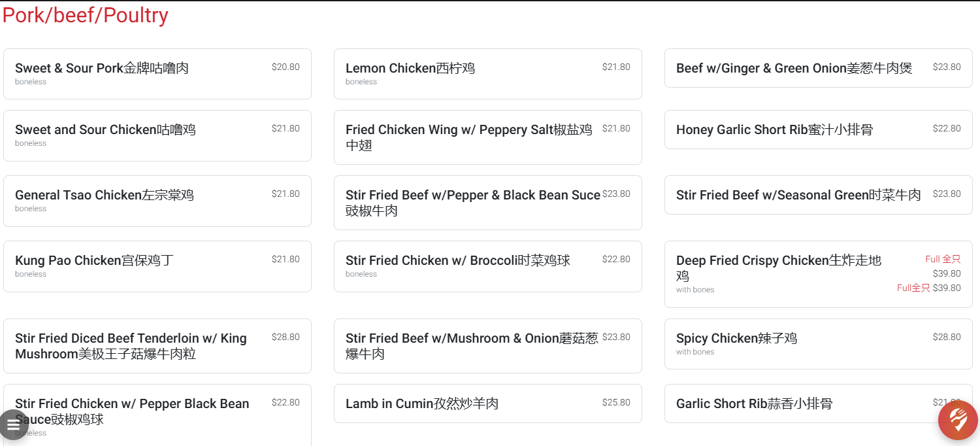
Task: Add Beef w/Ginger & Green Onion
Action: pos(818,68)
